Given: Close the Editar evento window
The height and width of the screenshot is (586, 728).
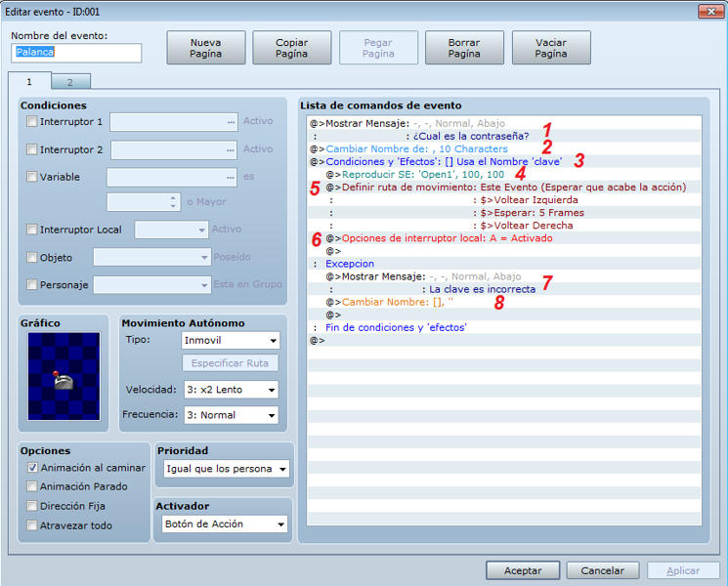Looking at the screenshot, I should [710, 12].
